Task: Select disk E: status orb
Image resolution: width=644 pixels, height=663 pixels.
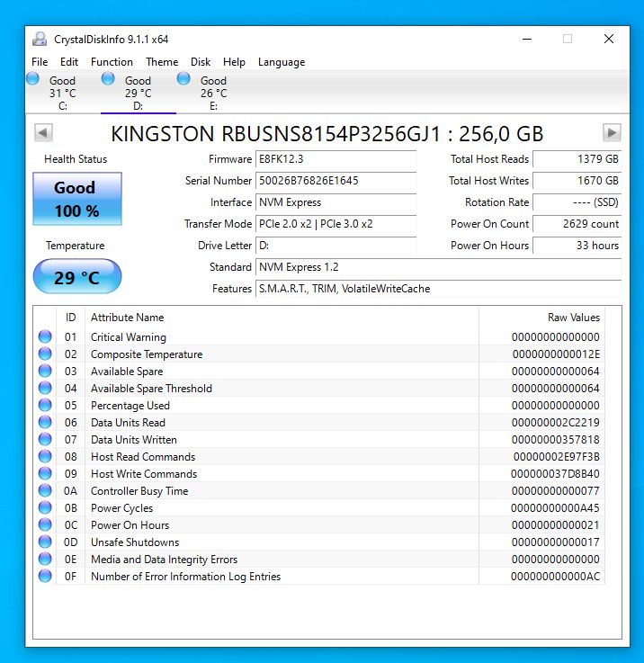Action: 183,79
